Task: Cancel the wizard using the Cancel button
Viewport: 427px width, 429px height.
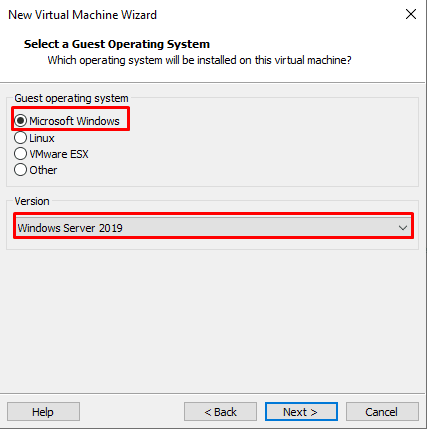Action: [382, 412]
